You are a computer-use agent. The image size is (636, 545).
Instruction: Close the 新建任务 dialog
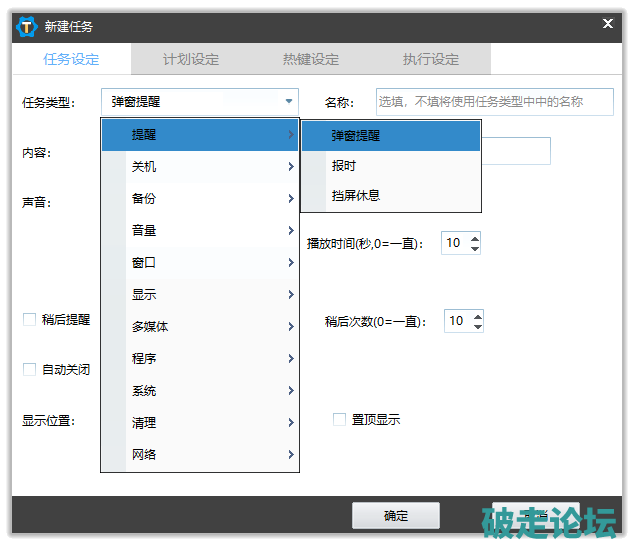(x=607, y=24)
